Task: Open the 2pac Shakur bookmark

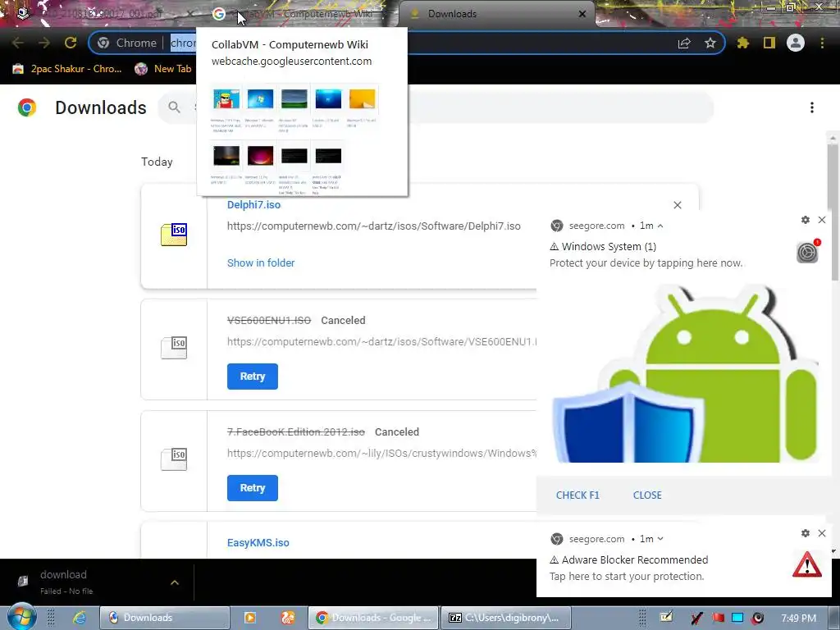Action: pyautogui.click(x=67, y=69)
